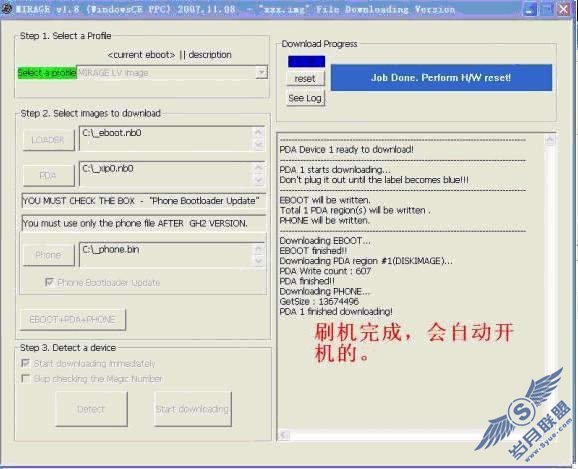Click the C:\_eboot.nb0 path field

[x=172, y=139]
